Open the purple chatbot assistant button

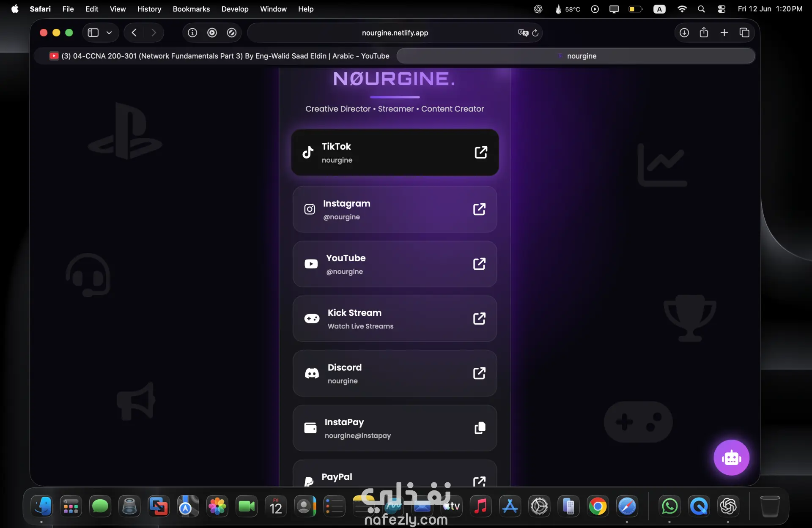(731, 457)
